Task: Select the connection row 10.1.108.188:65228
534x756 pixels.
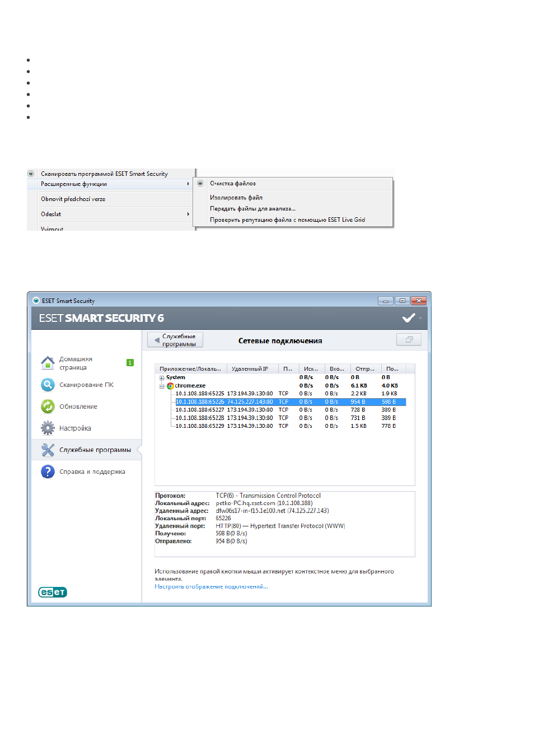Action: [290, 418]
